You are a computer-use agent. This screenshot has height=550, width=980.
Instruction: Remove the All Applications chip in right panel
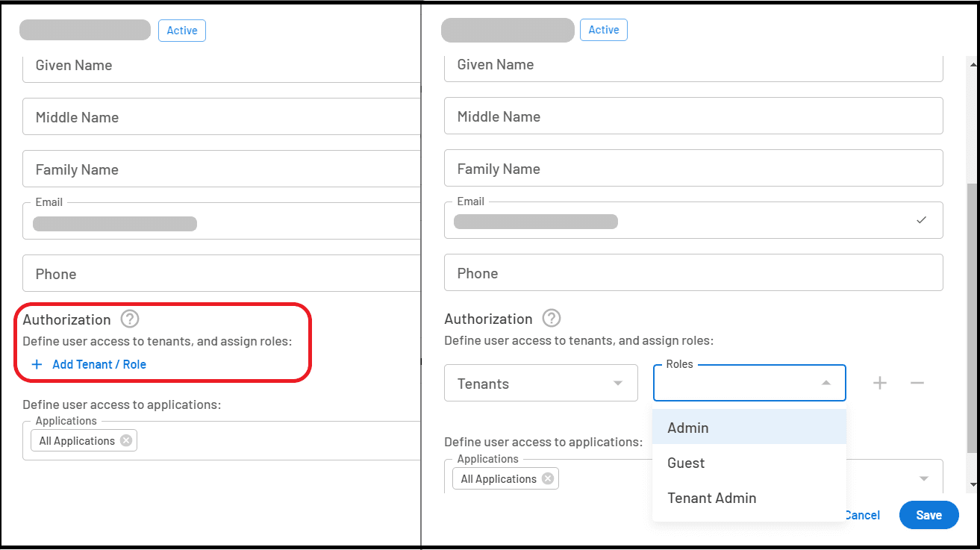coord(549,478)
